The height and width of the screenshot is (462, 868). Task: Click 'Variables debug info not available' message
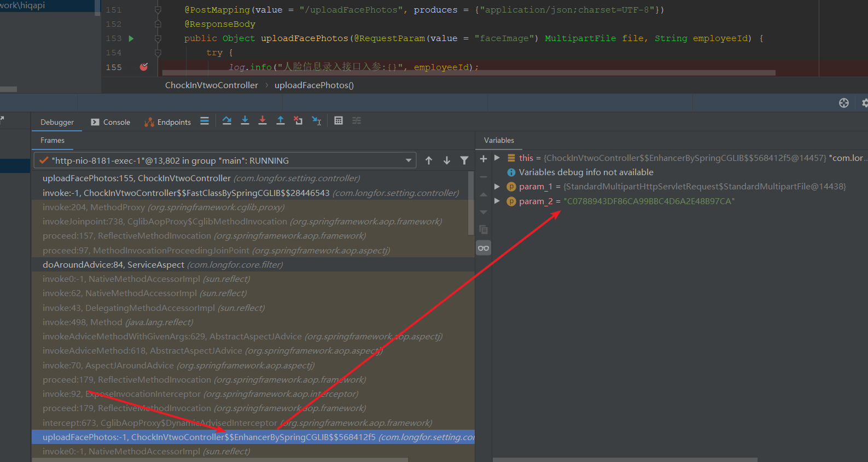coord(586,172)
